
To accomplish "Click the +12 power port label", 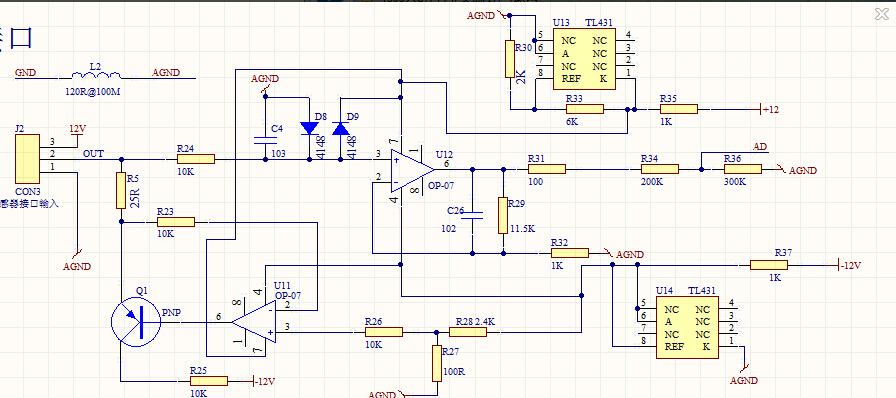I will click(771, 110).
